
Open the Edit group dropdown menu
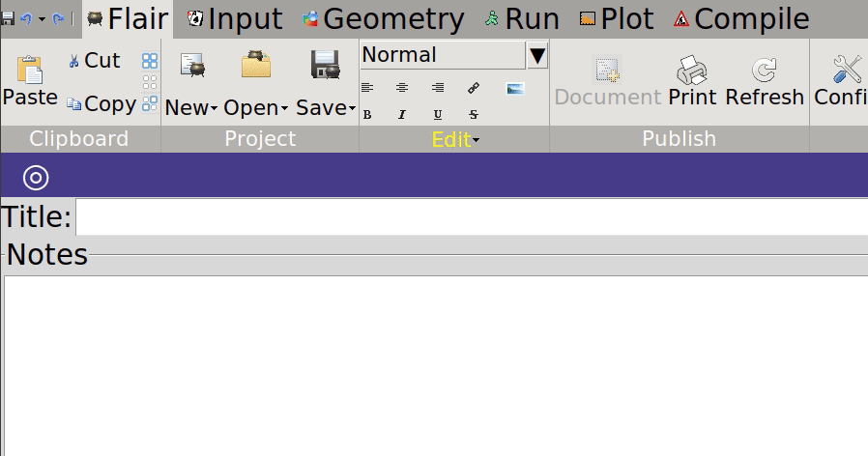455,139
